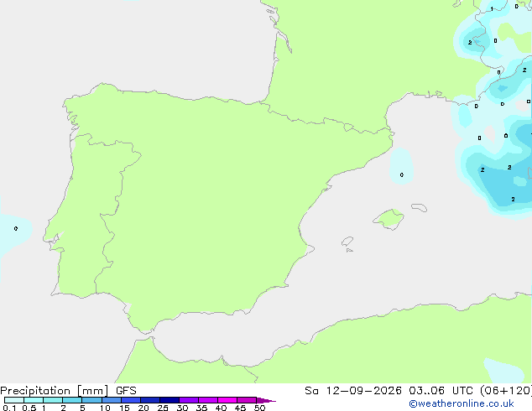Screen dimensions: 532x411
Task: Click the Precipitation [mm] GFS title
Action: point(68,391)
